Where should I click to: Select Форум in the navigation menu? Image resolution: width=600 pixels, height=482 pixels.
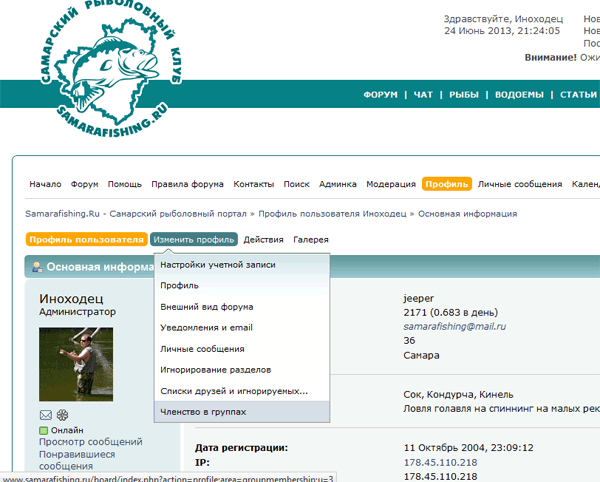point(85,184)
